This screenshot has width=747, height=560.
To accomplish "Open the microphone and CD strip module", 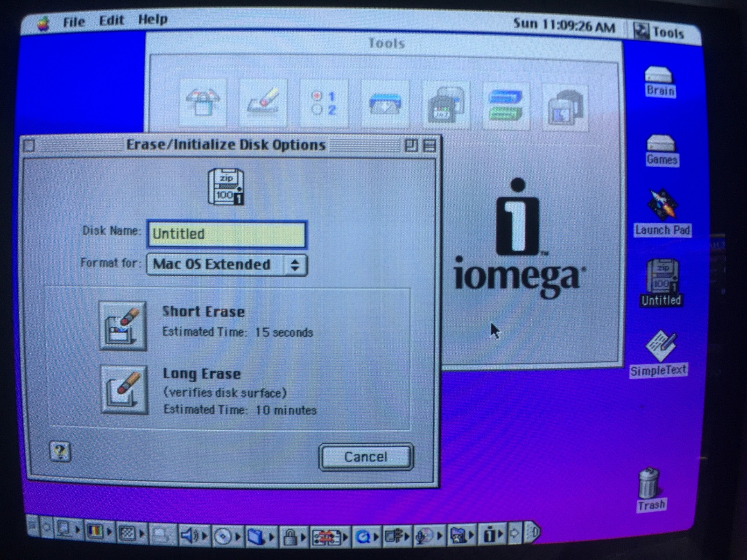I will coord(430,536).
